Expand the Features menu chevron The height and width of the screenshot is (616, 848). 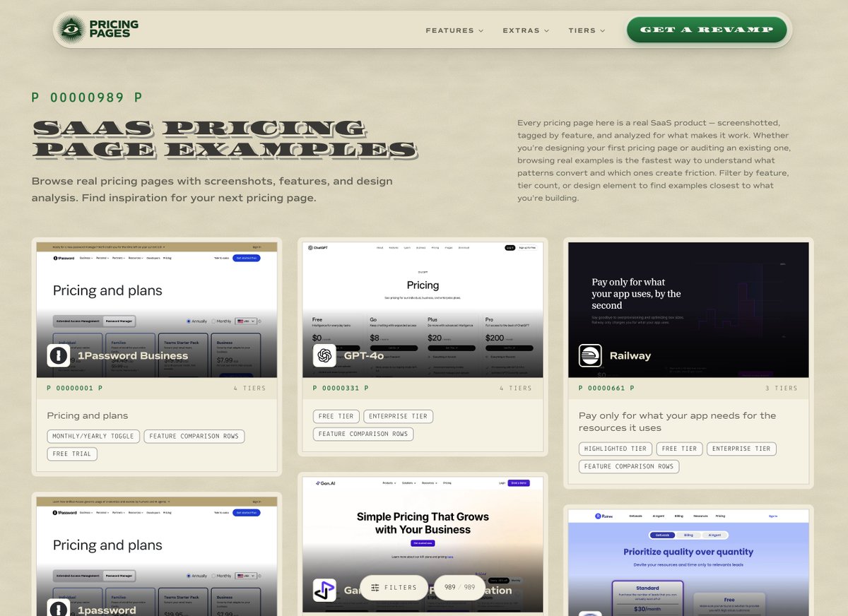(481, 31)
